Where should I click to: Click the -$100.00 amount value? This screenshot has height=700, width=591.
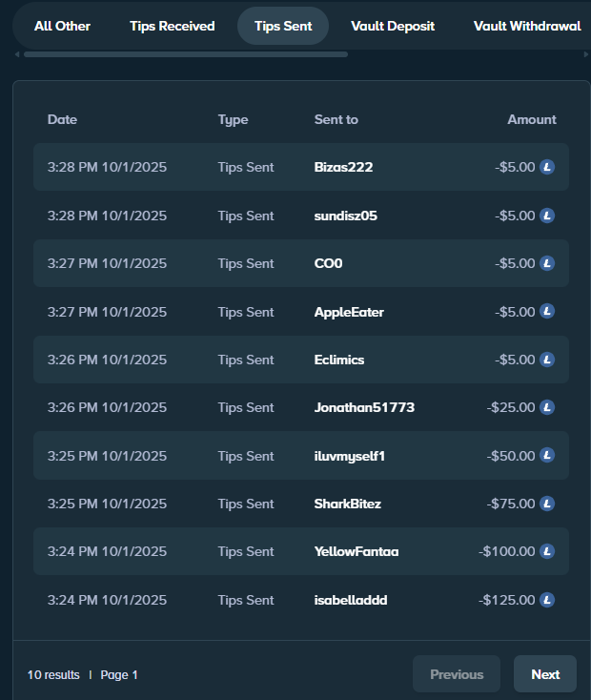click(506, 551)
